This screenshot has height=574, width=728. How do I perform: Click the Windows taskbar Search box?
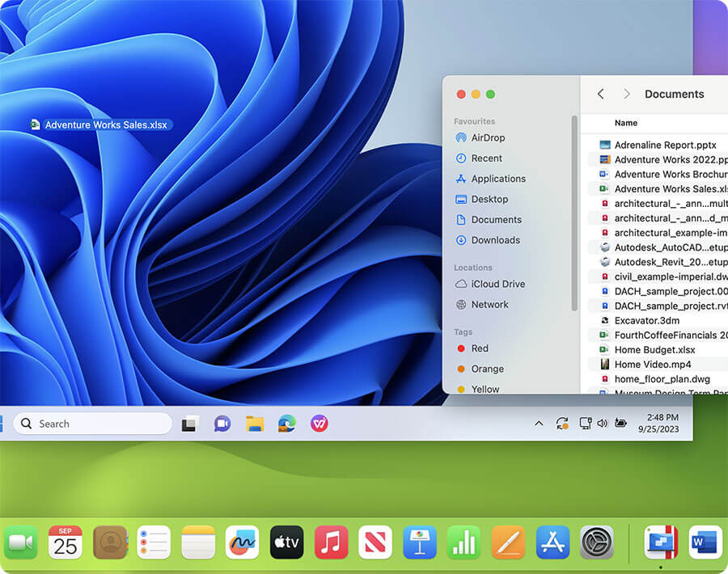tap(93, 424)
